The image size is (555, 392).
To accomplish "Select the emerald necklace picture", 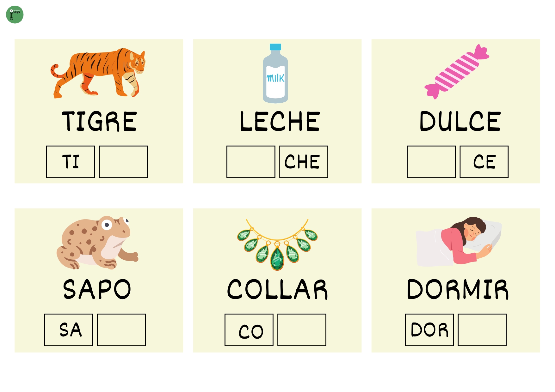I will point(277,244).
